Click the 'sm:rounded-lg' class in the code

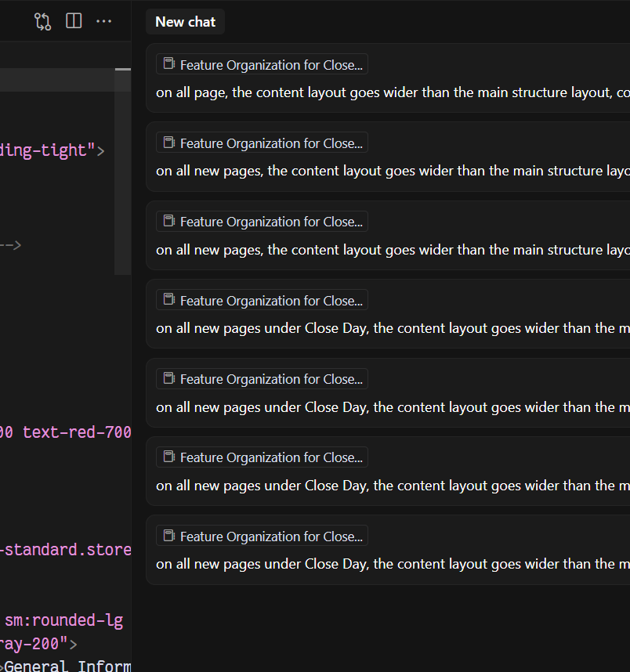(x=64, y=620)
